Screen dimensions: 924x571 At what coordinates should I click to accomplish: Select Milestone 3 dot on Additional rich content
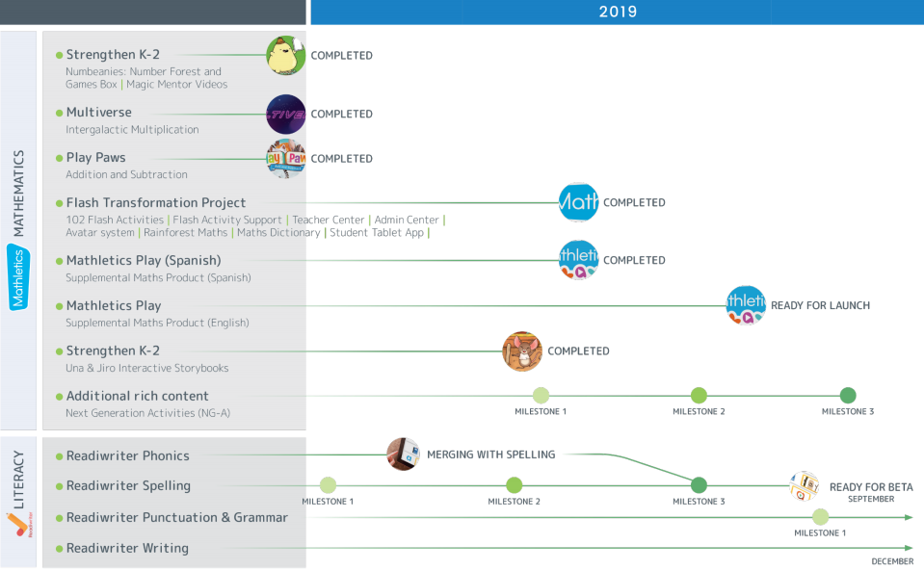pos(848,396)
